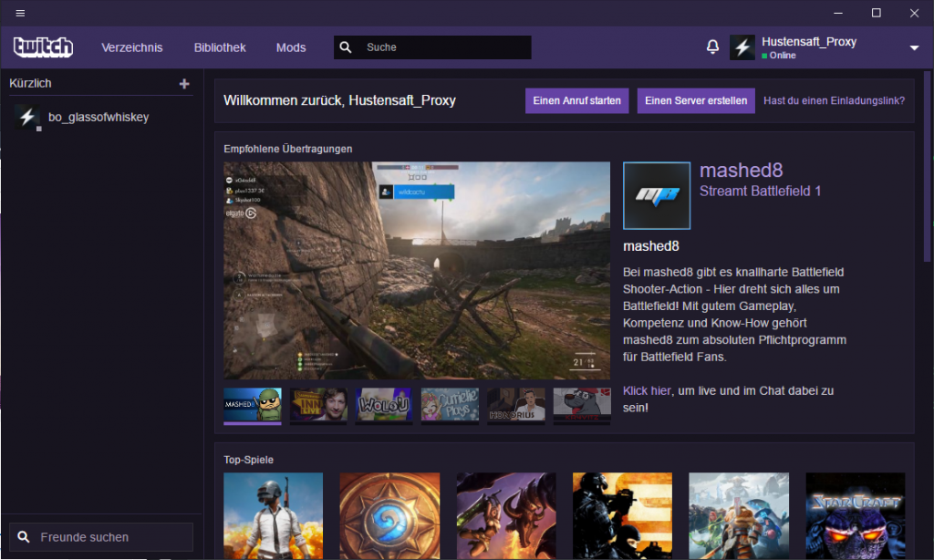Switch to the Bibliothek section
Image resolution: width=934 pixels, height=560 pixels.
(x=220, y=47)
